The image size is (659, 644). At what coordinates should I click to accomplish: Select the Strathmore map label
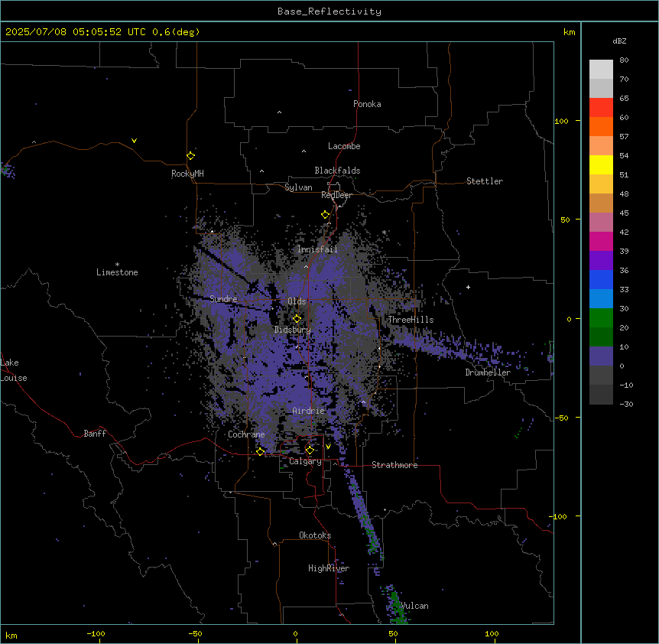(x=394, y=465)
